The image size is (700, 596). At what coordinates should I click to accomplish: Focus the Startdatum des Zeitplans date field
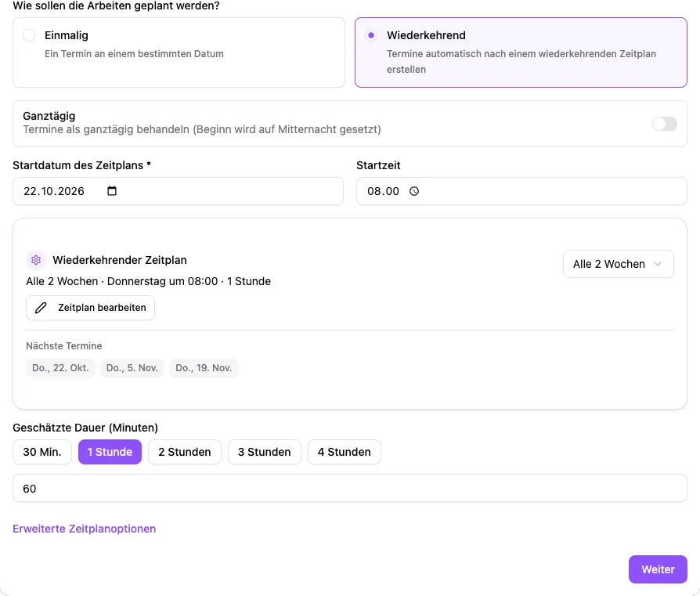coord(178,191)
